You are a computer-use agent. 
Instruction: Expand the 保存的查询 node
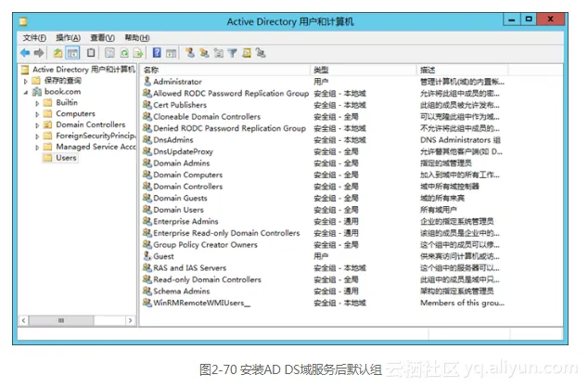[25, 81]
